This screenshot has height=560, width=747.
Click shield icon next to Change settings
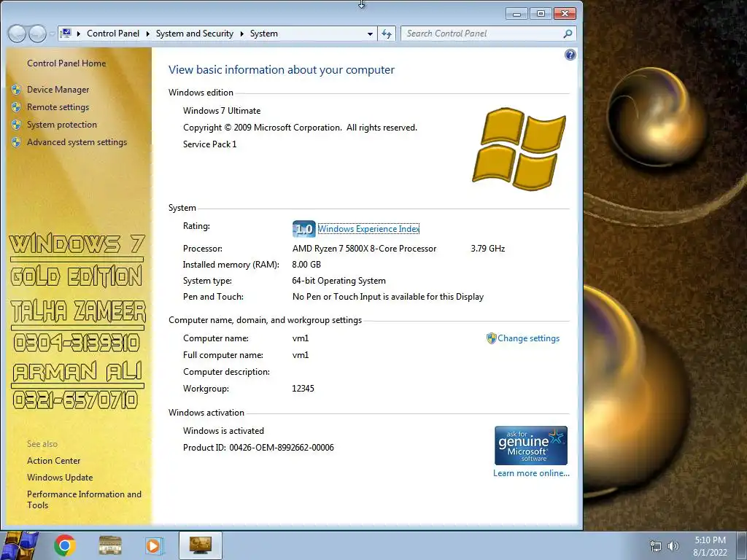click(x=491, y=338)
